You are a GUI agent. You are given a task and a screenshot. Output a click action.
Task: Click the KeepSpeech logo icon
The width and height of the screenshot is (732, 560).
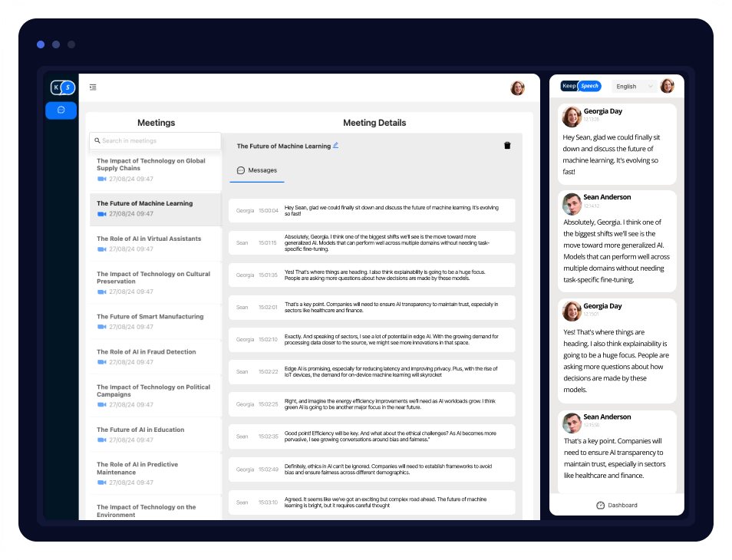click(61, 87)
